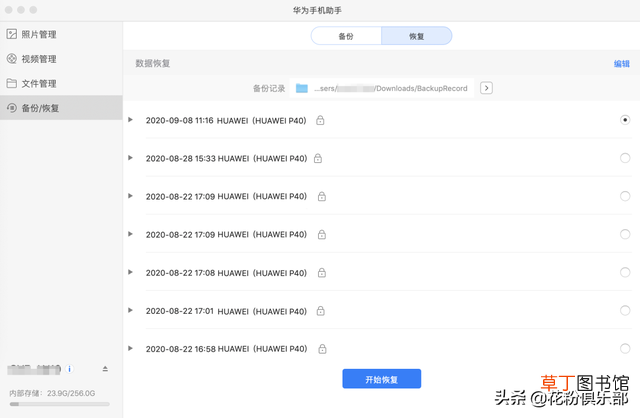This screenshot has width=640, height=418.
Task: Click the 华为手机助手 window title
Action: coord(317,10)
